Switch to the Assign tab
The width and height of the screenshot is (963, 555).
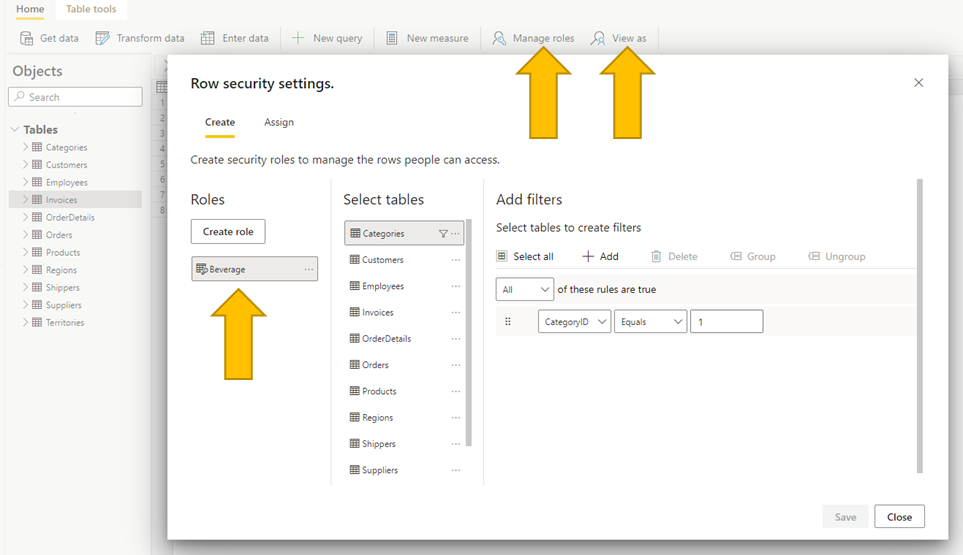(x=279, y=122)
